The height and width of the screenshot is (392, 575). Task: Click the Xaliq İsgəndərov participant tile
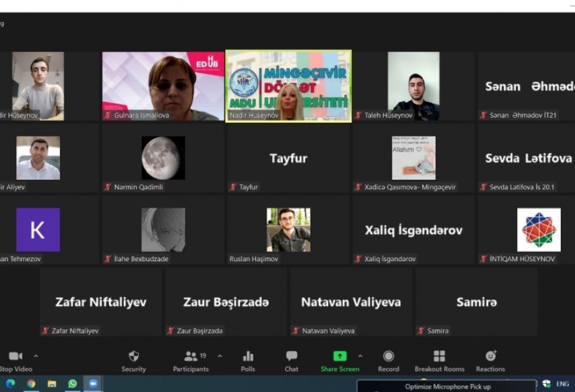coord(414,230)
